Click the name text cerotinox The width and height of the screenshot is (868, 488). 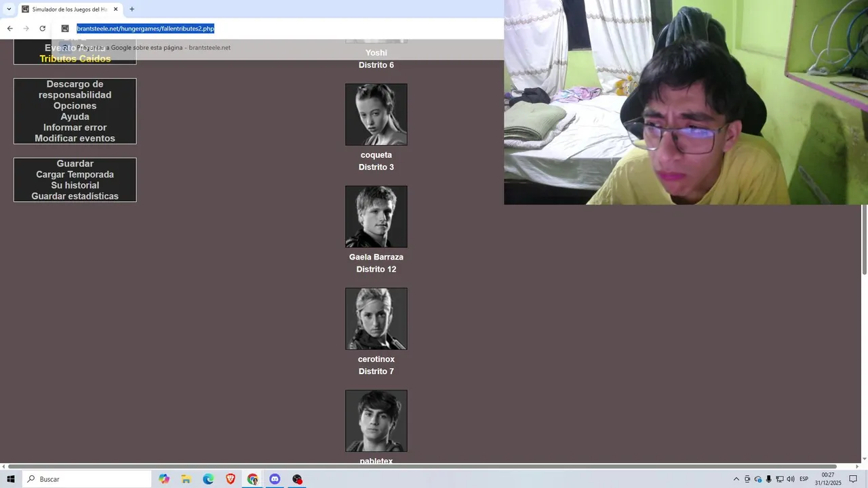376,359
